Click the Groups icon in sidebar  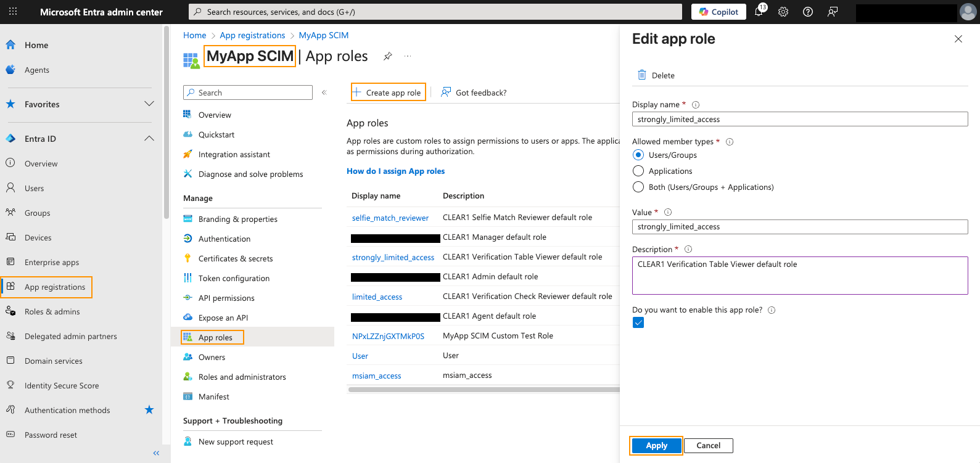10,213
